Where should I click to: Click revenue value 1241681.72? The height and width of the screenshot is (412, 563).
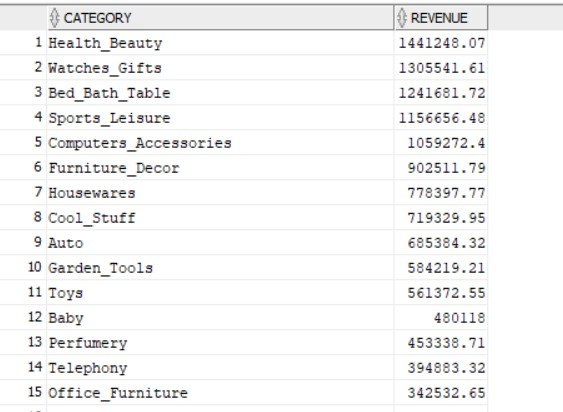(442, 93)
